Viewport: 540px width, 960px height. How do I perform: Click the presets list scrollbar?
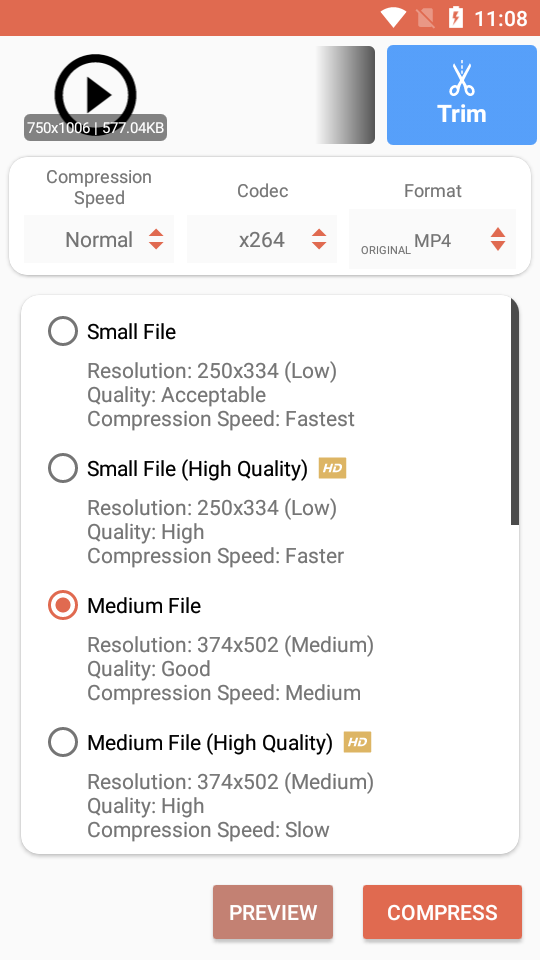pos(515,412)
